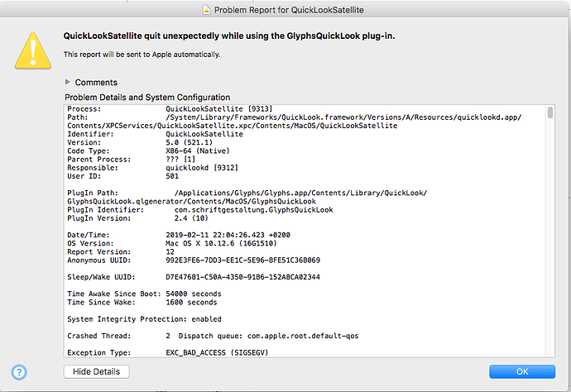Place cursor on the OS Version line
The height and width of the screenshot is (392, 571).
tap(172, 243)
